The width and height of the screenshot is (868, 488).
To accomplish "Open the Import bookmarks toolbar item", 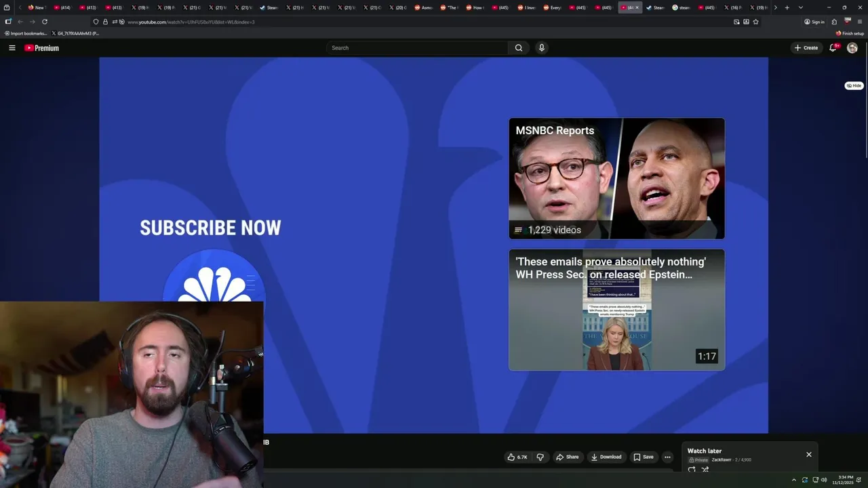I will (25, 33).
